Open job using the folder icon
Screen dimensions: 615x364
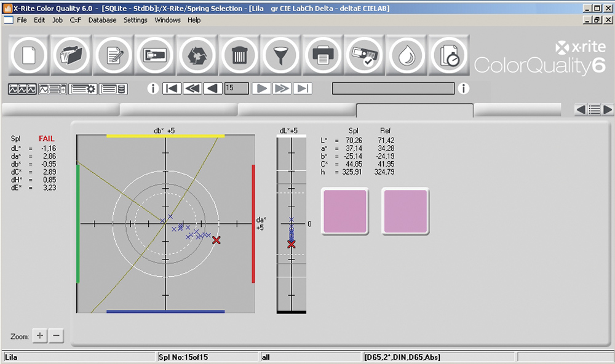click(71, 56)
